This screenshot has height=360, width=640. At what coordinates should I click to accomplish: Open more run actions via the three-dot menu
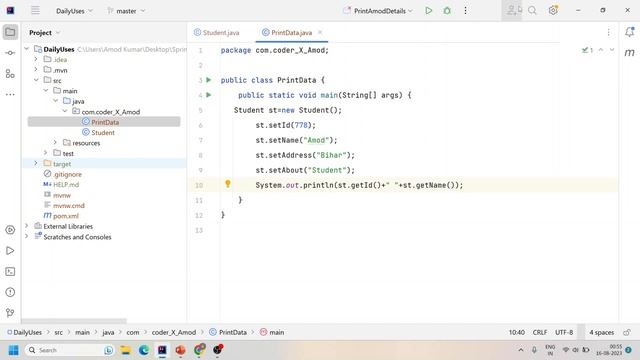click(x=465, y=11)
